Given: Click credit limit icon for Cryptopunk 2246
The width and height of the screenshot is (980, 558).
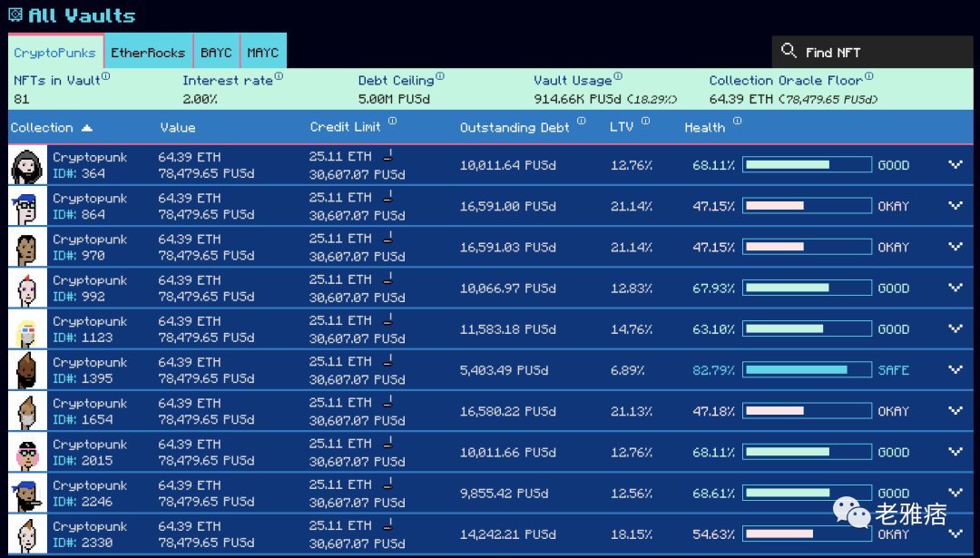Looking at the screenshot, I should [388, 485].
